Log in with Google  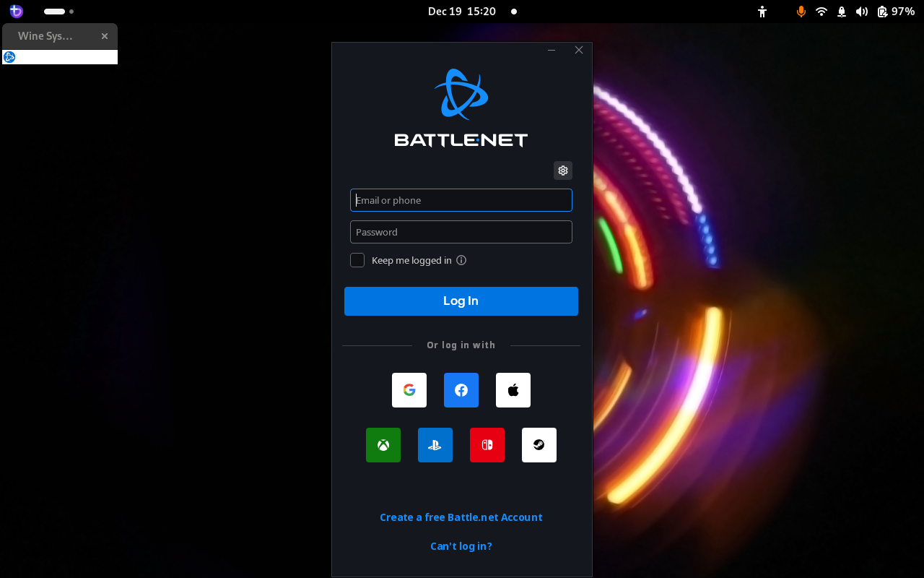click(409, 389)
